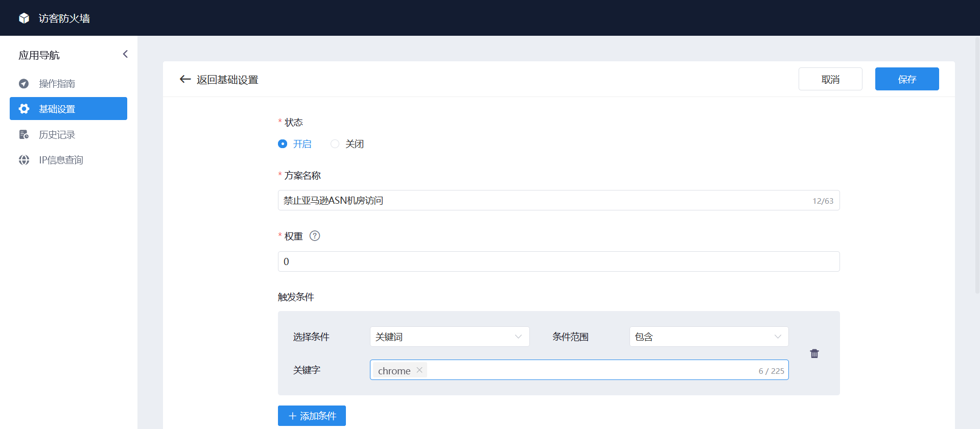Viewport: 980px width, 429px height.
Task: Click the 保存 button
Action: (x=907, y=79)
